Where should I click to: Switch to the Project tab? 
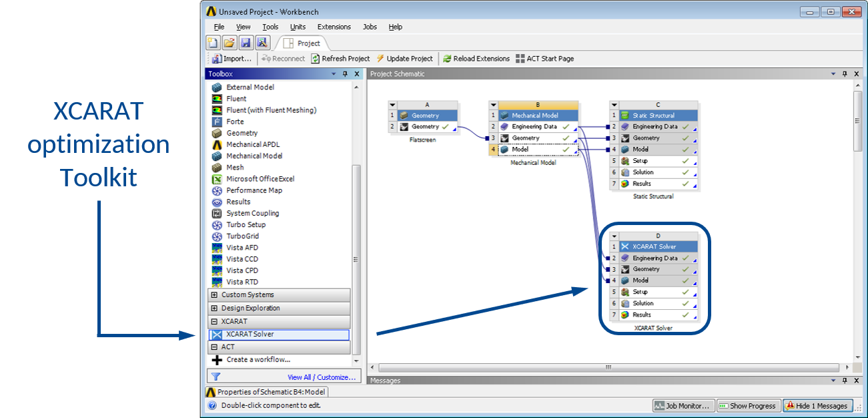tap(302, 43)
